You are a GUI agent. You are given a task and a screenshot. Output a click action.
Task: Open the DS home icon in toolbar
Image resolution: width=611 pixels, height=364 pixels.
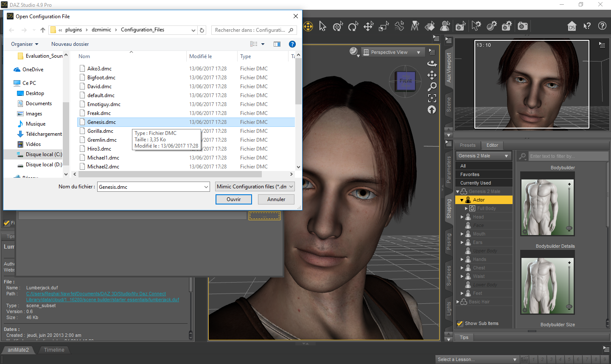pyautogui.click(x=572, y=26)
